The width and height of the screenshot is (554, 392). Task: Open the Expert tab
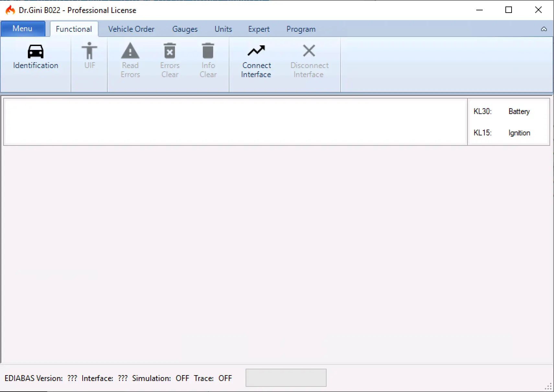[x=259, y=29]
